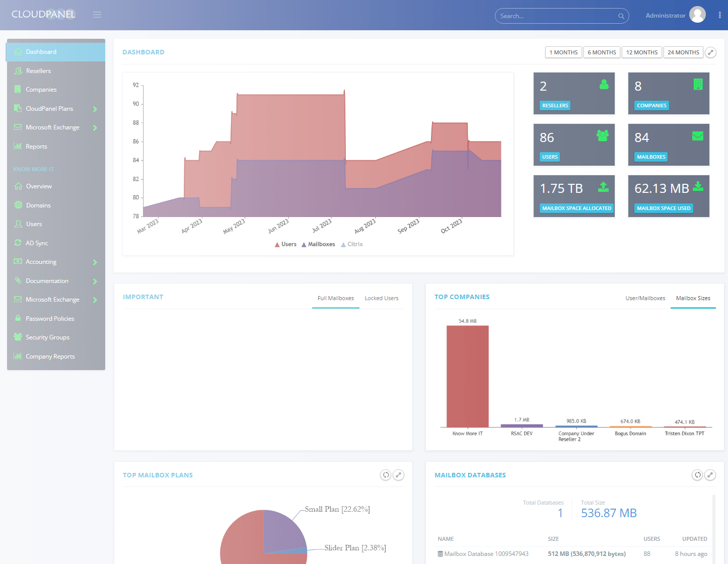Image resolution: width=728 pixels, height=564 pixels.
Task: Click the Users label on the 86 card
Action: (550, 157)
